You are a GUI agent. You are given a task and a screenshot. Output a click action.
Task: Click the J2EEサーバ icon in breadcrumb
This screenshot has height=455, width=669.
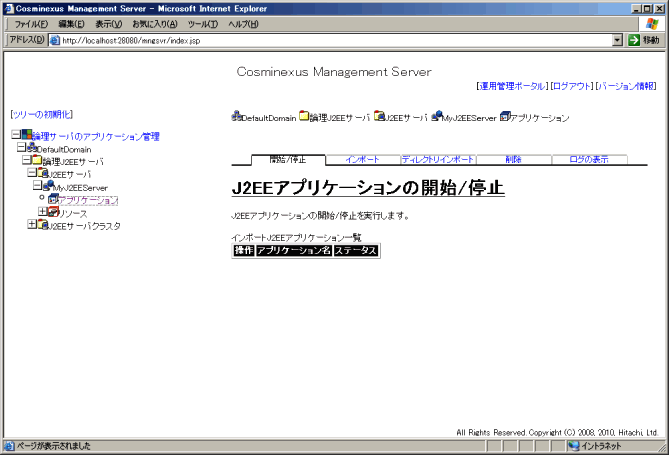tap(379, 116)
